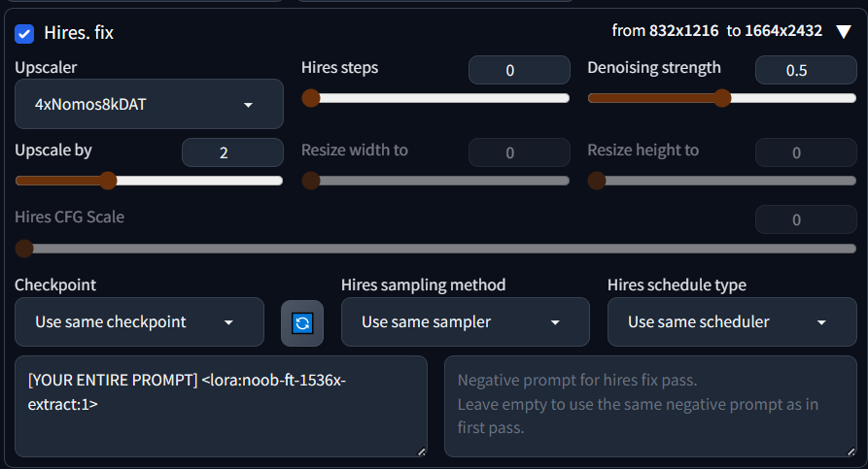
Task: Click the hires prompt text box
Action: pyautogui.click(x=221, y=406)
